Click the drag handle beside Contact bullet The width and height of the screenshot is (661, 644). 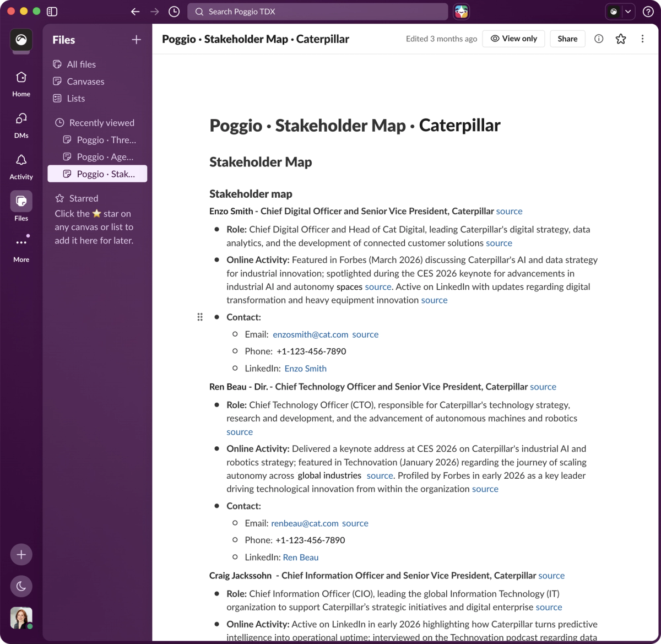click(200, 317)
